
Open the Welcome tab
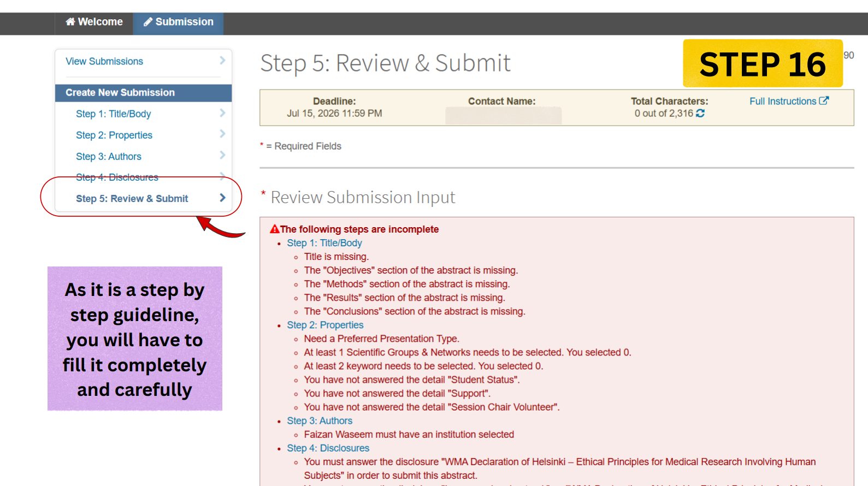[x=94, y=22]
